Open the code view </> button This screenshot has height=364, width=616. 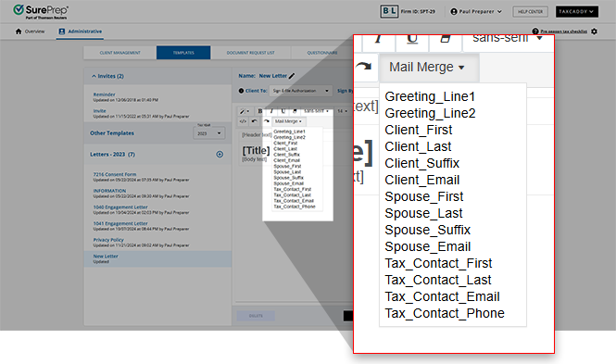(243, 121)
